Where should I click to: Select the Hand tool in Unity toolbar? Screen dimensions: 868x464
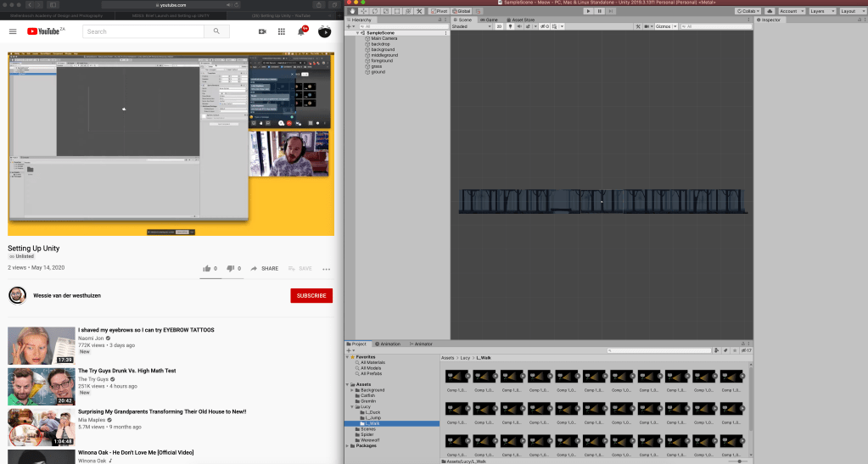[x=353, y=11]
